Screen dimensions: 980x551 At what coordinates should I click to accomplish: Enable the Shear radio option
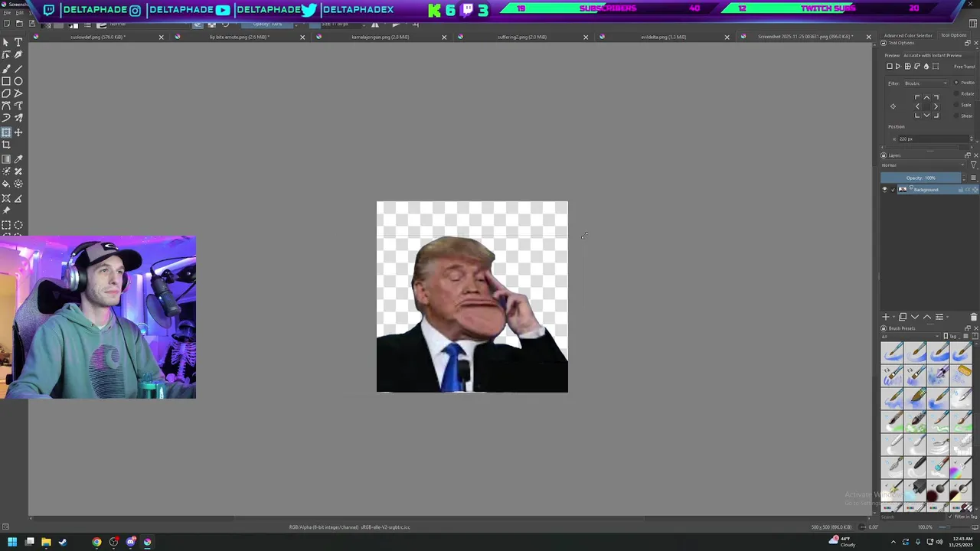click(956, 116)
